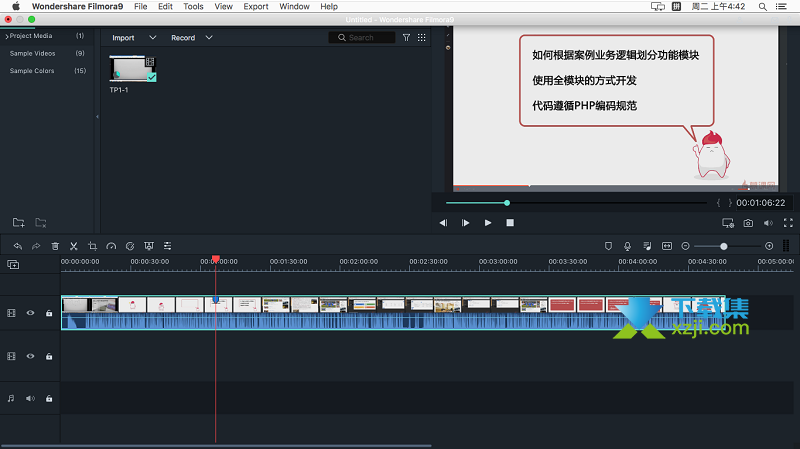Add a marker with shield icon
Screen dimensions: 800x449
[x=608, y=246]
